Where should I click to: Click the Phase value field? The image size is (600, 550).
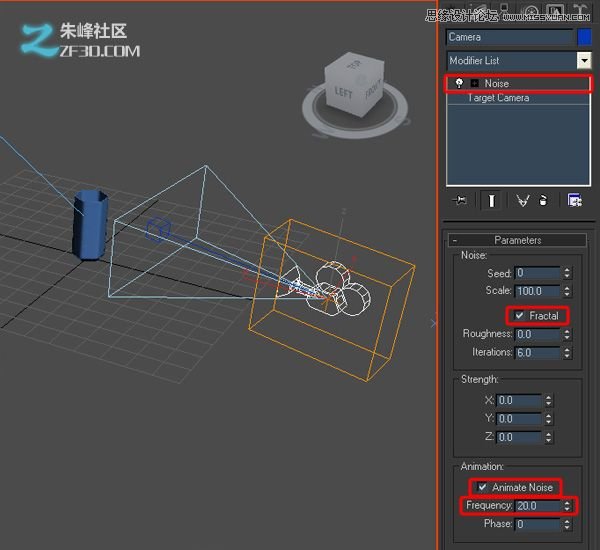coord(537,524)
